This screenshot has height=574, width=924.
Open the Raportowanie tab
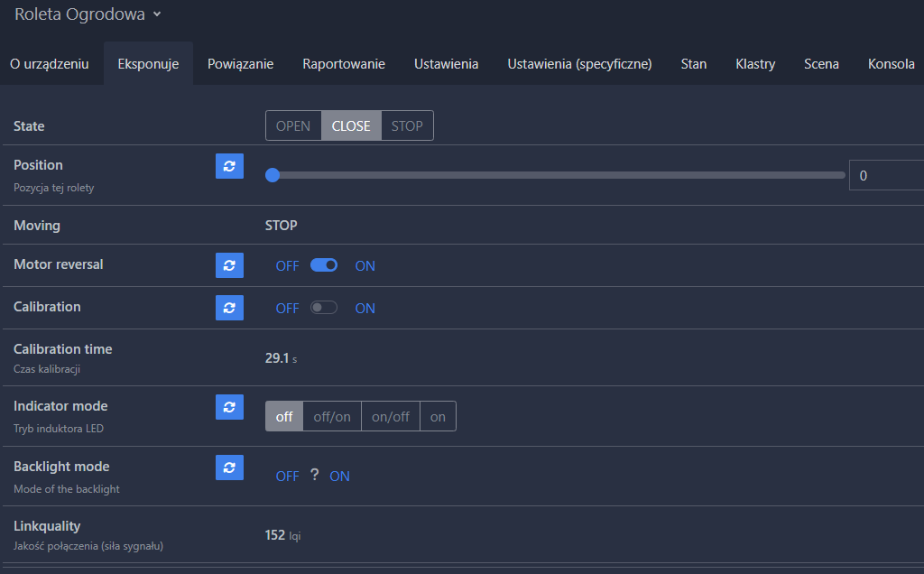coord(344,64)
